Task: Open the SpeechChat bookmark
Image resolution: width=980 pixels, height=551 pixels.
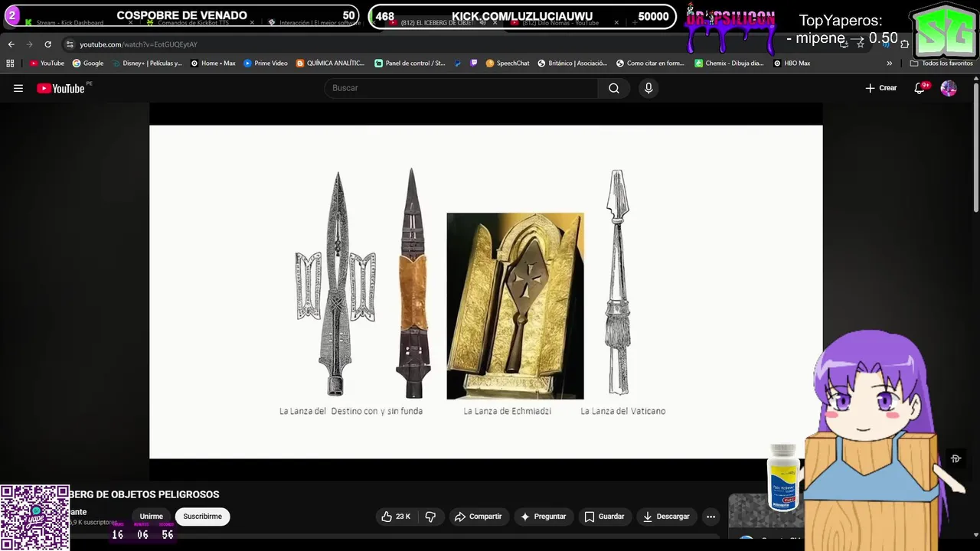Action: (508, 63)
